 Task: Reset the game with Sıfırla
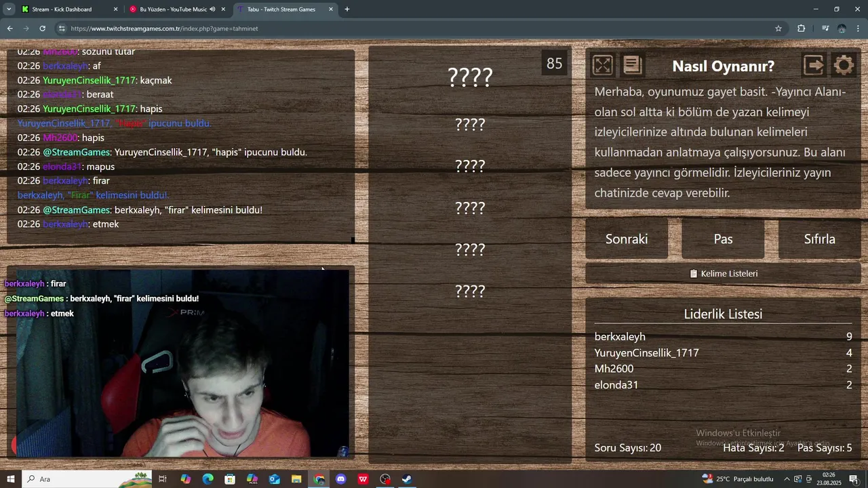point(819,239)
